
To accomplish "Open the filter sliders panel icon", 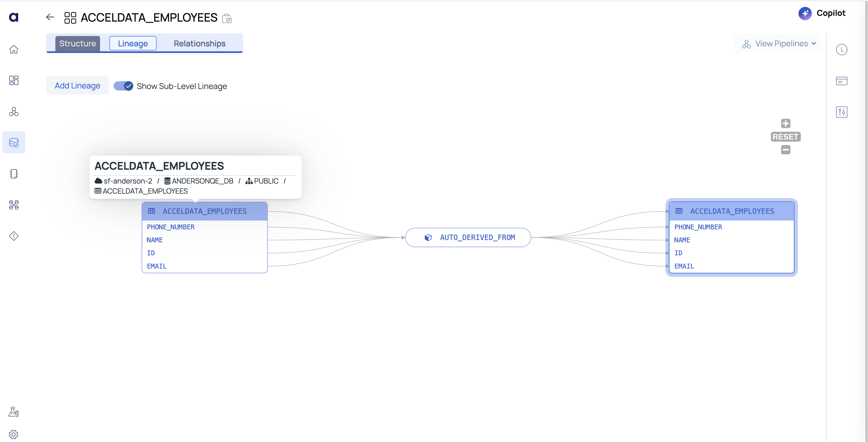I will [x=841, y=112].
